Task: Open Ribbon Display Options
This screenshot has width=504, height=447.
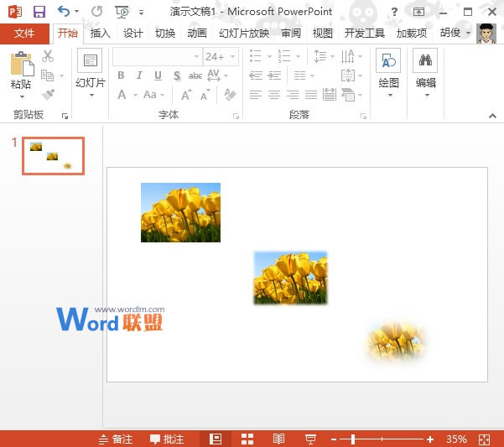Action: click(418, 13)
